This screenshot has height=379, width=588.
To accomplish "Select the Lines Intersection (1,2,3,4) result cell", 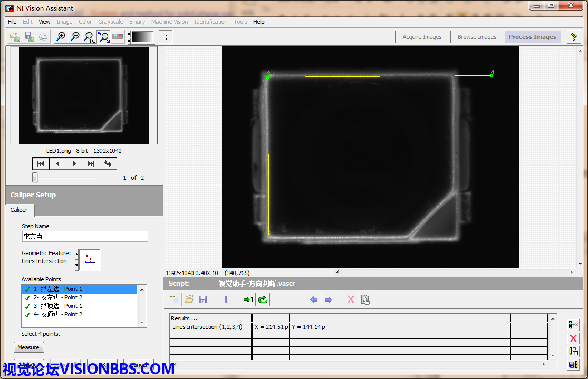I will 211,327.
